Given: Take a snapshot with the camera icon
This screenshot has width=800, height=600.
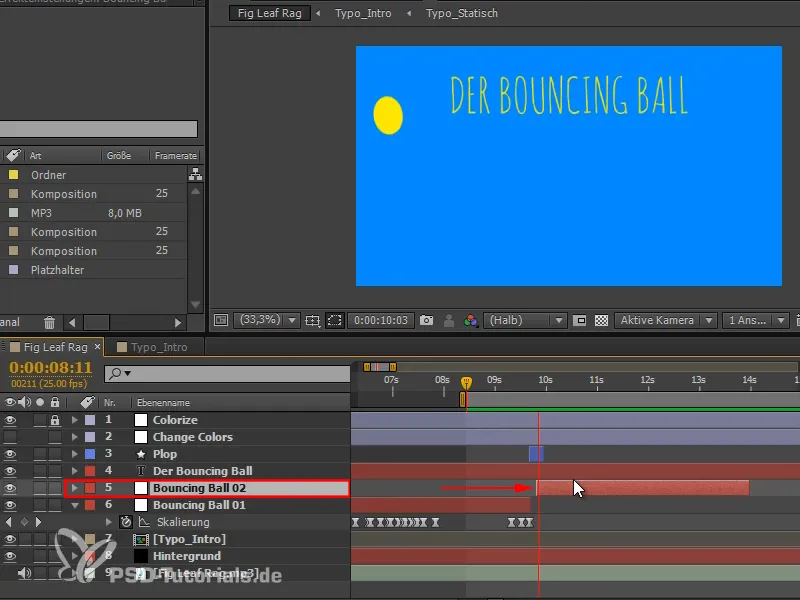Looking at the screenshot, I should (427, 320).
